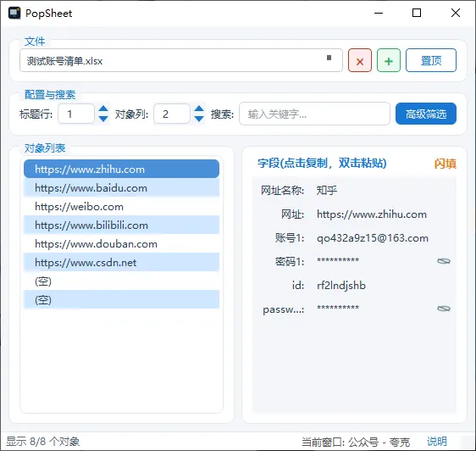This screenshot has width=476, height=451.
Task: Reveal 密码1 with the eye icon
Action: point(444,261)
